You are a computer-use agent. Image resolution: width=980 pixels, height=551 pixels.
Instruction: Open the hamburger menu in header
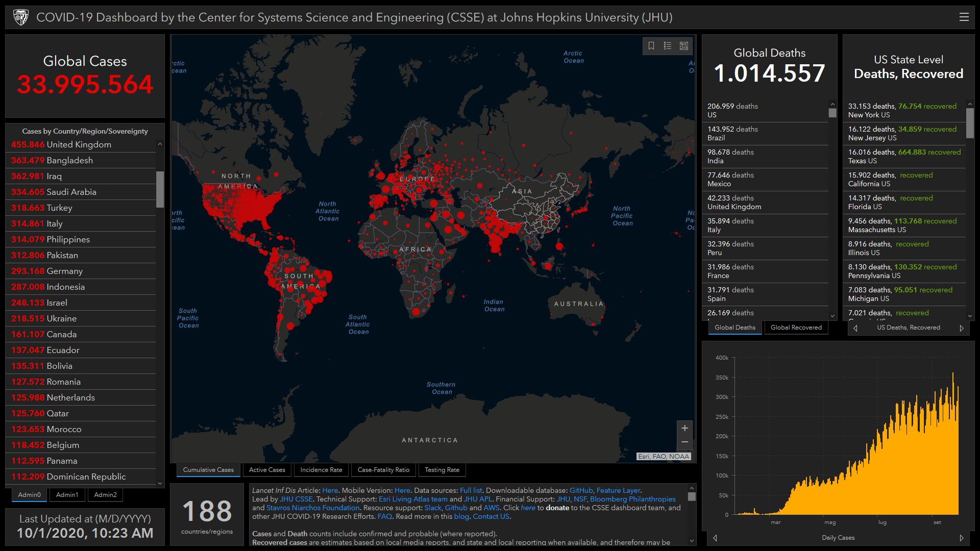(x=964, y=17)
